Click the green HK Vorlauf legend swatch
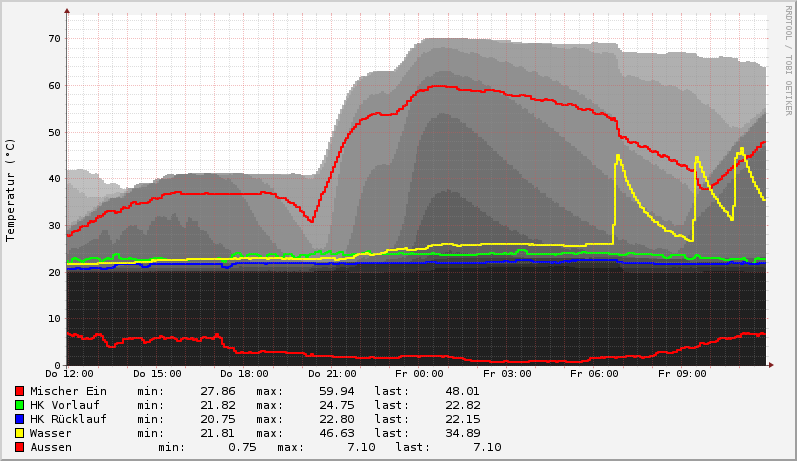797x461 pixels. coord(19,405)
